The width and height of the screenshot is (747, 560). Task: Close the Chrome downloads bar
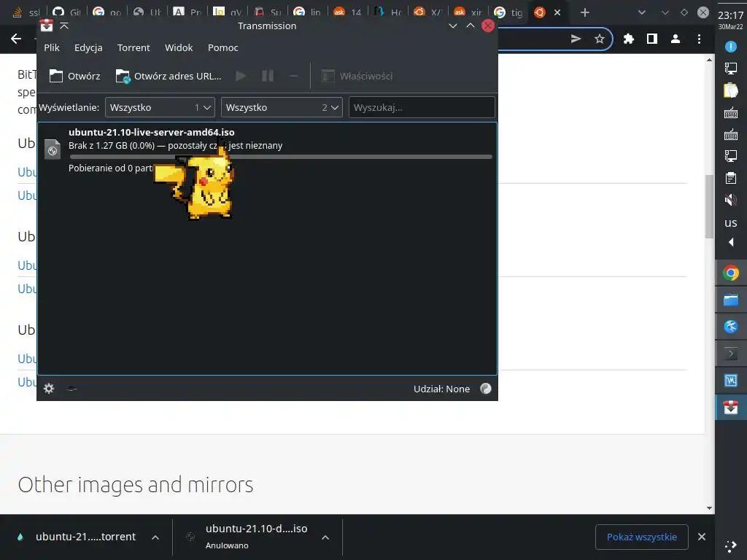coord(702,537)
